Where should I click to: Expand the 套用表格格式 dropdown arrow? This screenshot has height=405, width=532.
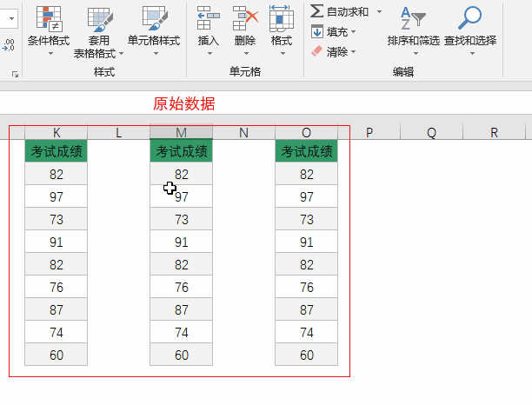click(121, 54)
